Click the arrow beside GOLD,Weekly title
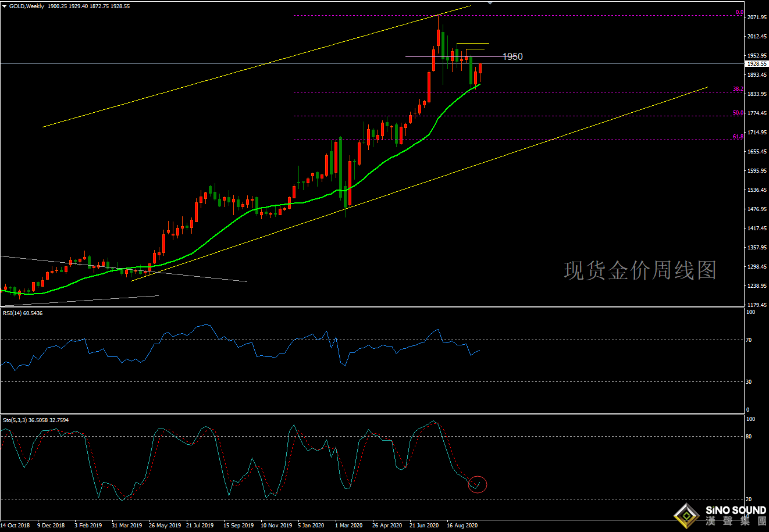 pyautogui.click(x=4, y=6)
